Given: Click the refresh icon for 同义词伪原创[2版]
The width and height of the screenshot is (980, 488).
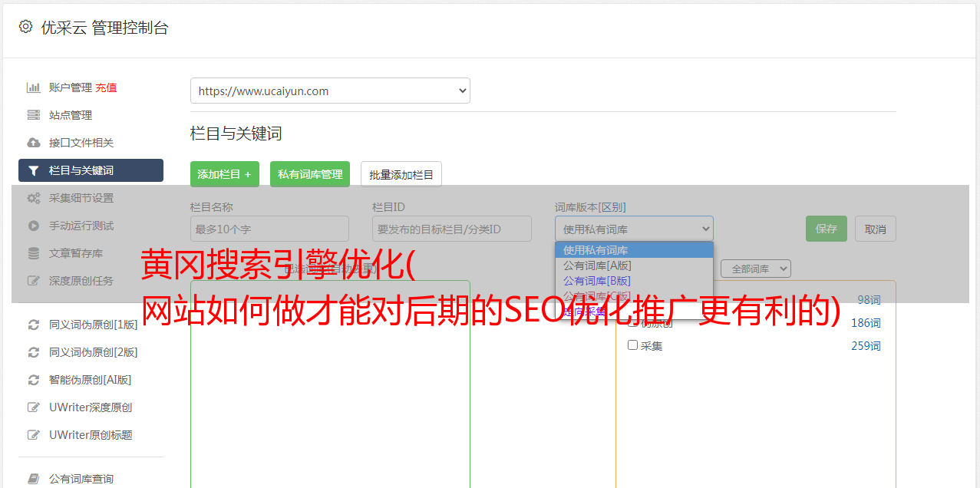Looking at the screenshot, I should [x=33, y=352].
